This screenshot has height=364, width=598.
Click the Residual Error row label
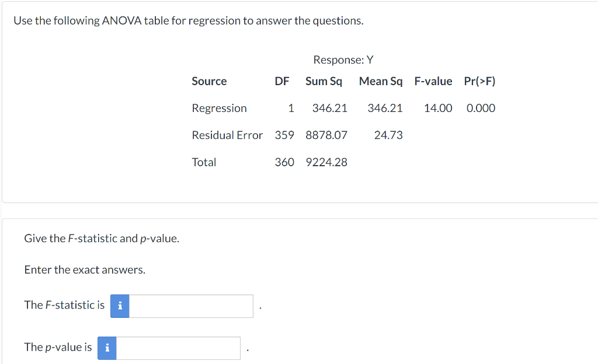coord(227,135)
